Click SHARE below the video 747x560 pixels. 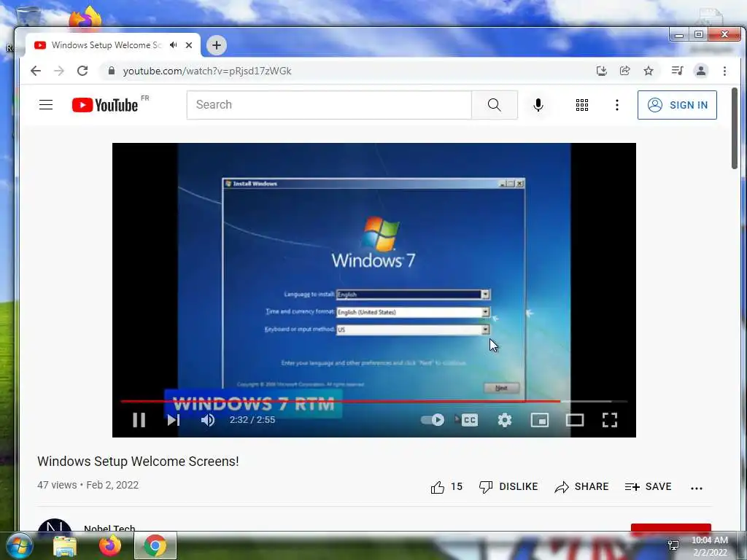coord(581,486)
